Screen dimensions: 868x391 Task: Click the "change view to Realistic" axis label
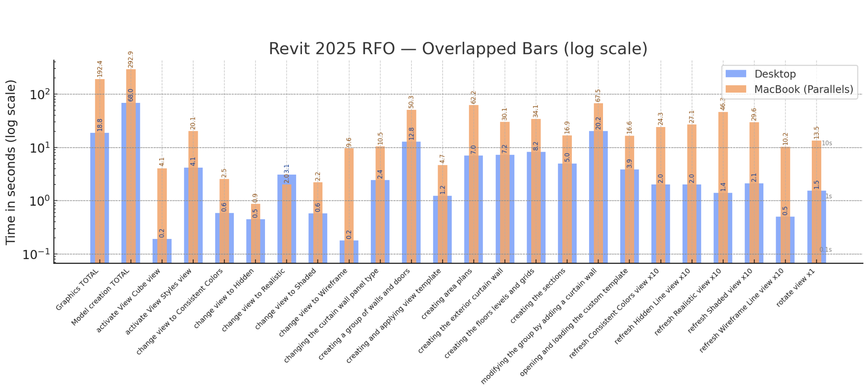click(x=253, y=300)
